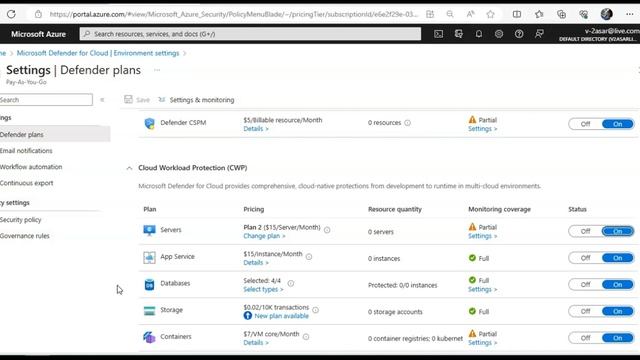
Task: Click the browser zoom magnifier icon
Action: (x=450, y=14)
